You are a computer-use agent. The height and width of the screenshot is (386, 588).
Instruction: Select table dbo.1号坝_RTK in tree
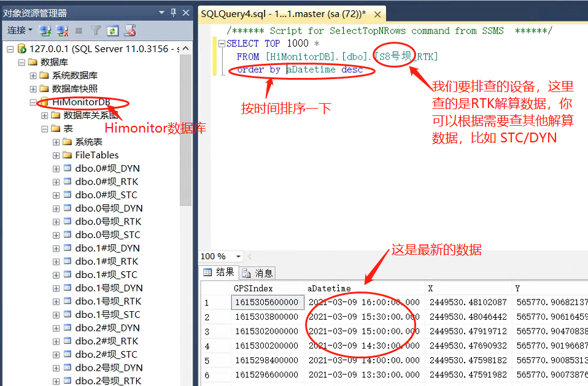(108, 301)
